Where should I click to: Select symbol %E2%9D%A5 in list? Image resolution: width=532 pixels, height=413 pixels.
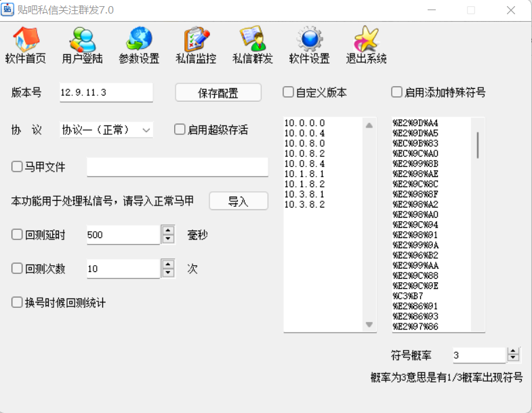pos(415,133)
